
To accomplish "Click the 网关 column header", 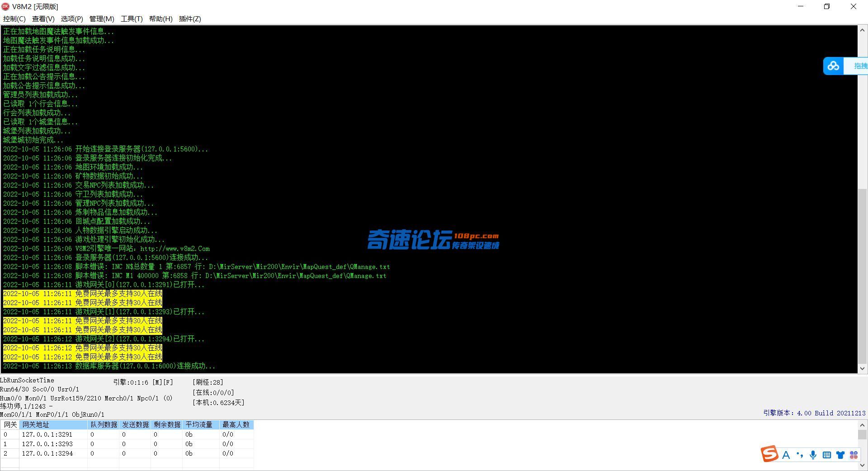I will pyautogui.click(x=10, y=424).
